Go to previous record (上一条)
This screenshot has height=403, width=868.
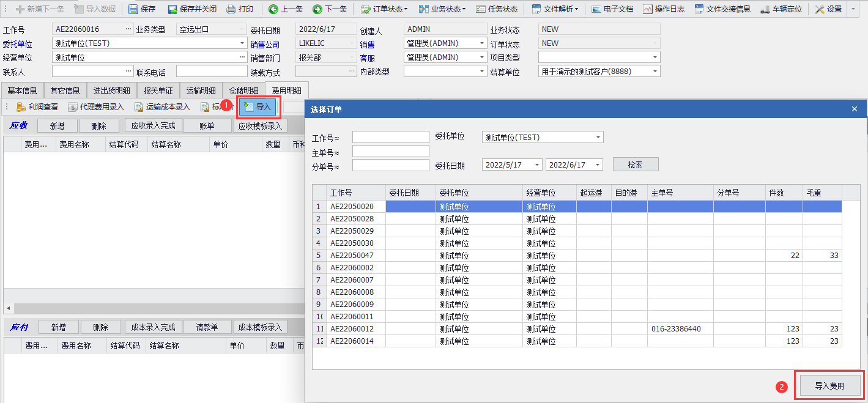(286, 9)
